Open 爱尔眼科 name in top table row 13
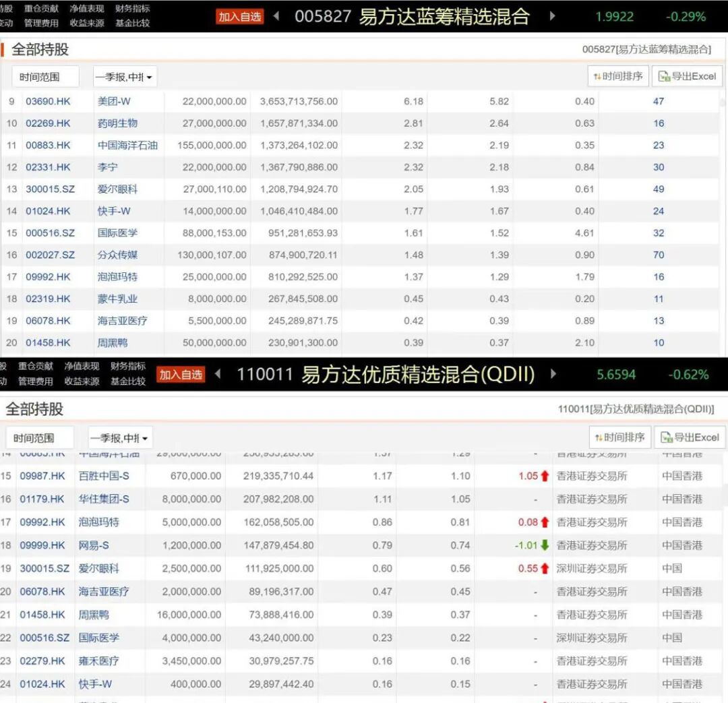Image resolution: width=728 pixels, height=703 pixels. point(117,189)
